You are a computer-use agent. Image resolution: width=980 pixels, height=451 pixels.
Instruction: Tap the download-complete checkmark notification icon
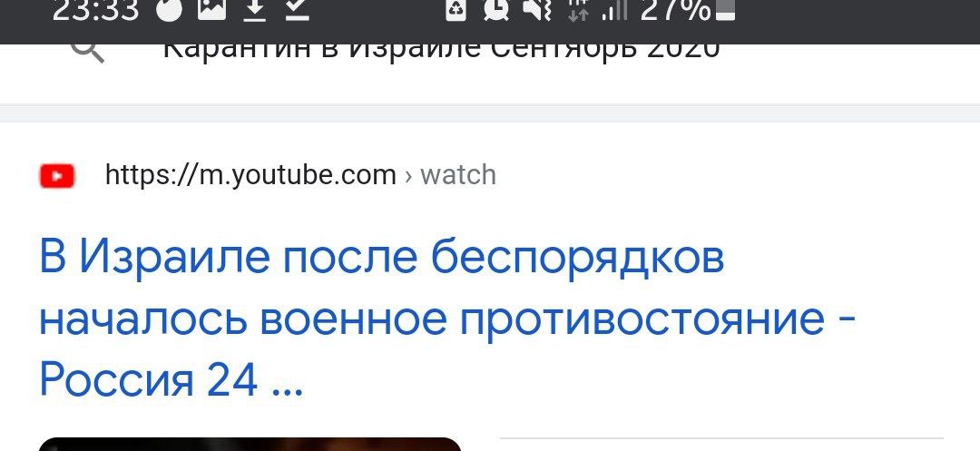(298, 10)
